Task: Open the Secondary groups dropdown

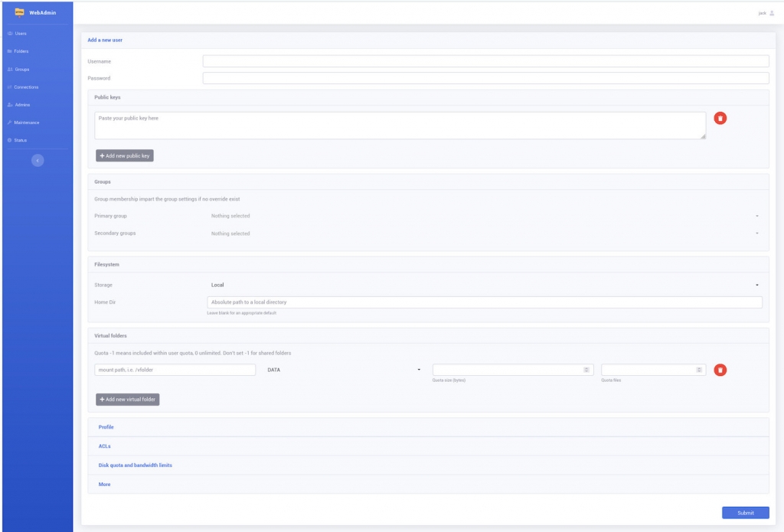Action: [x=484, y=233]
